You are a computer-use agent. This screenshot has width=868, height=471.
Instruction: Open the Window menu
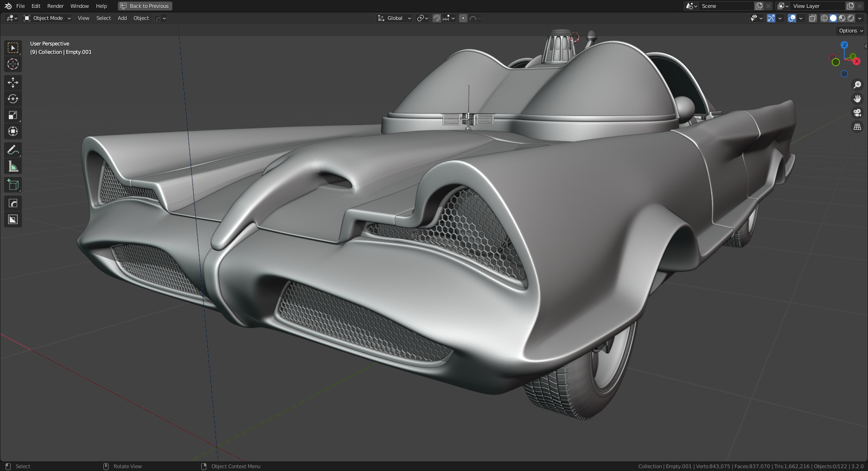pos(79,6)
